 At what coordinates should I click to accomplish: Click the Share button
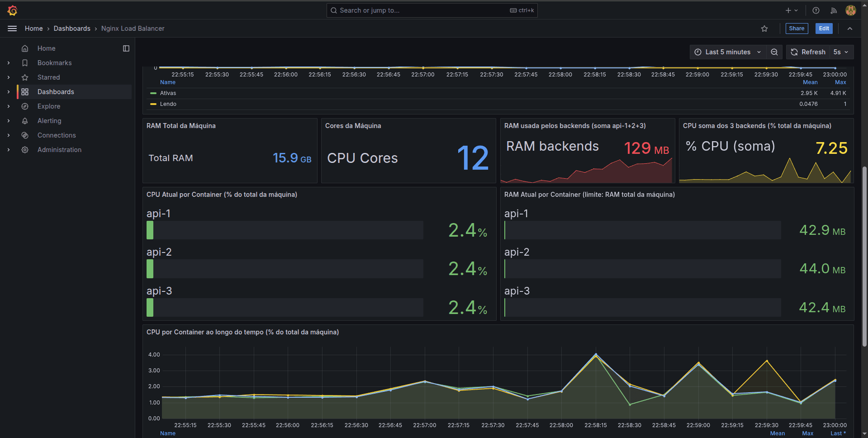(797, 29)
